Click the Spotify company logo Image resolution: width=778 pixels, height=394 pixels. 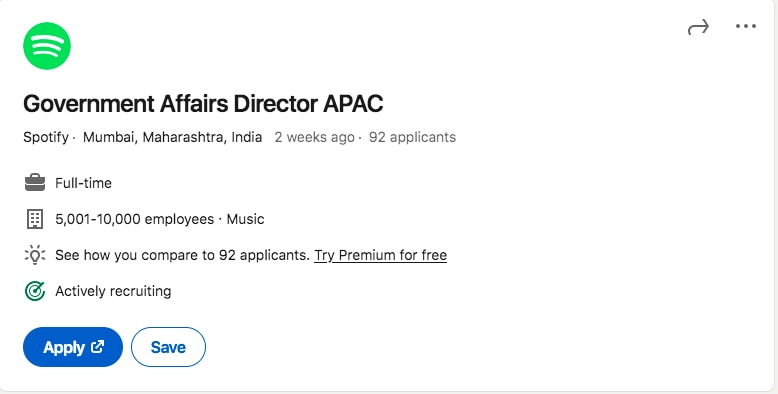click(x=47, y=46)
